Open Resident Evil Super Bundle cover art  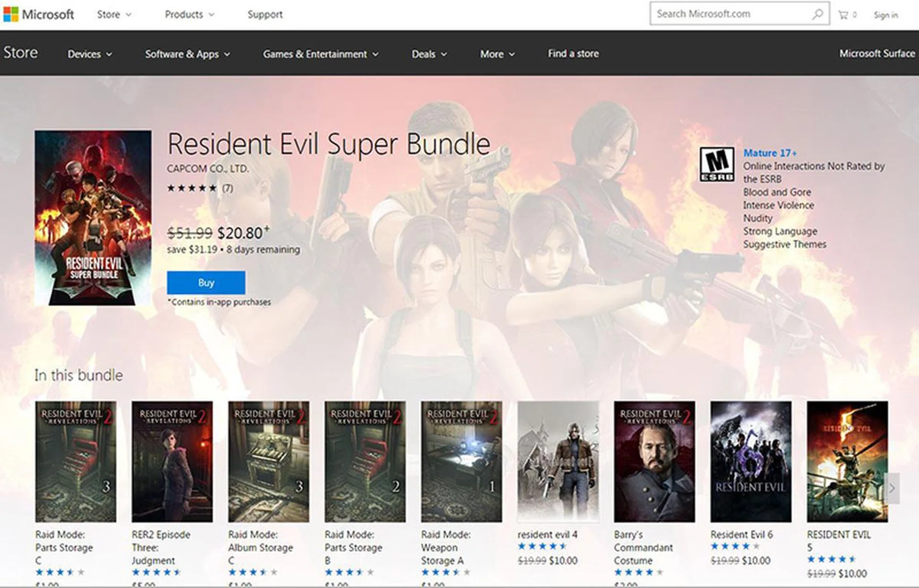[x=93, y=218]
